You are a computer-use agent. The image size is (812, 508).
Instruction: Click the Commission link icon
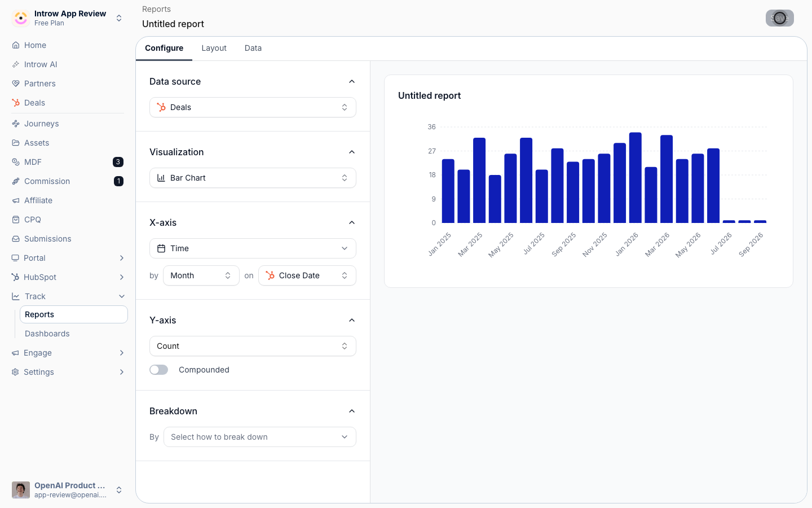(x=16, y=181)
